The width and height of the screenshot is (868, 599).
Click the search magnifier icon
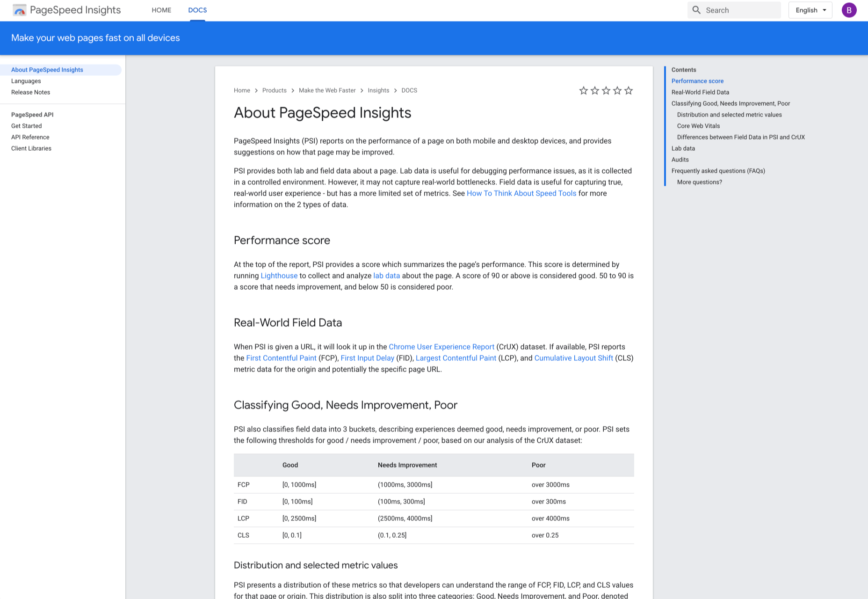point(696,10)
